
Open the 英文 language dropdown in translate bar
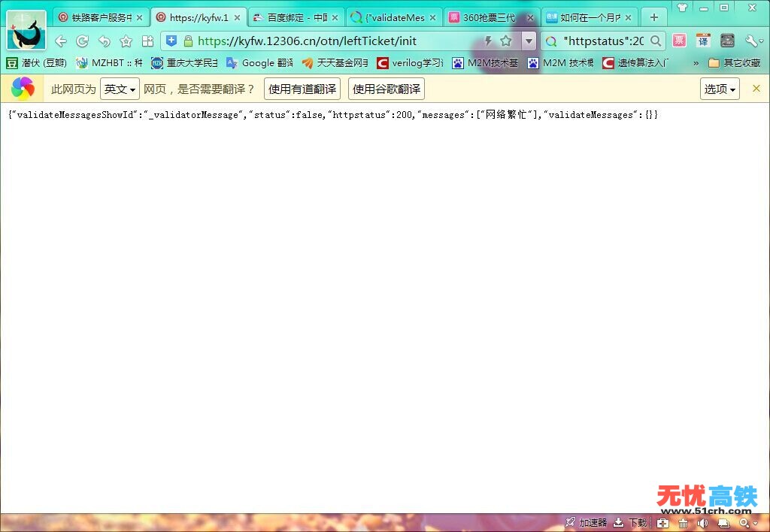coord(119,88)
